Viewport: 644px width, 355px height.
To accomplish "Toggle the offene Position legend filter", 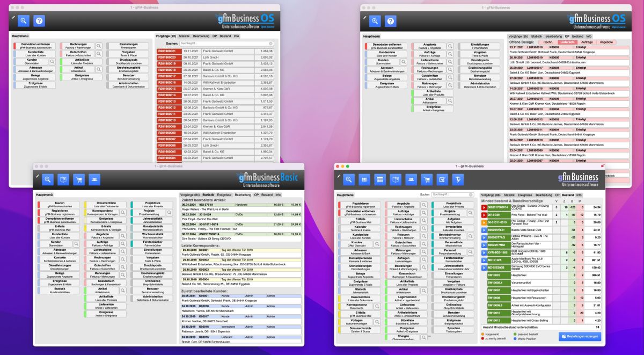I will 515,339.
